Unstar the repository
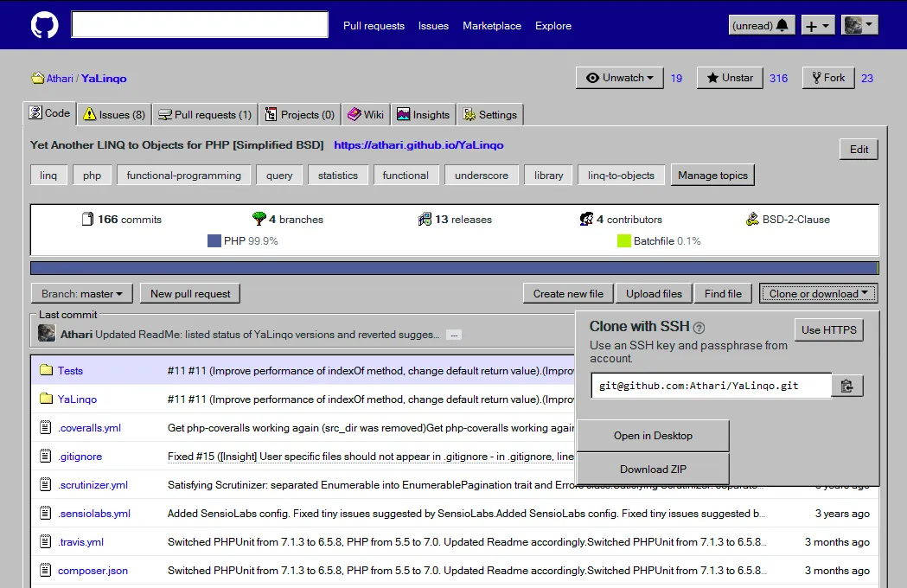 point(730,78)
